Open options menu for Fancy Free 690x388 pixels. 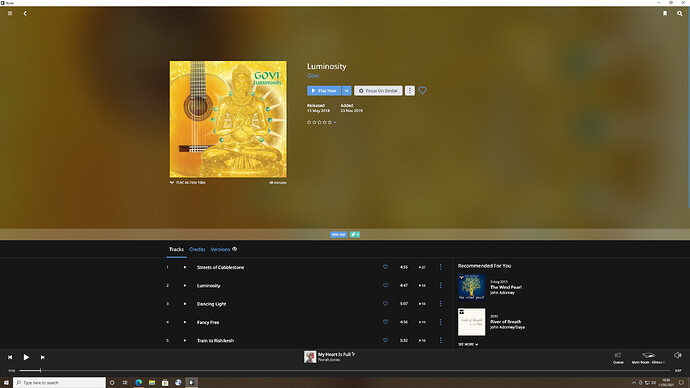coord(440,322)
